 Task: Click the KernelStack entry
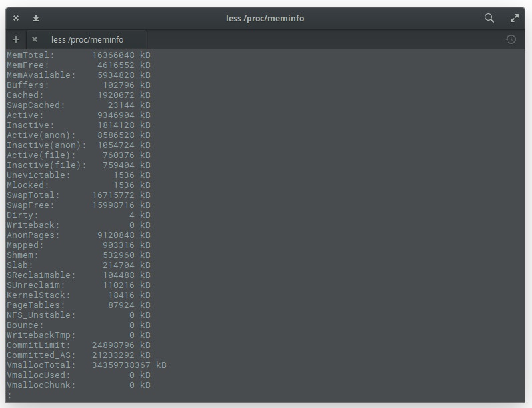38,295
